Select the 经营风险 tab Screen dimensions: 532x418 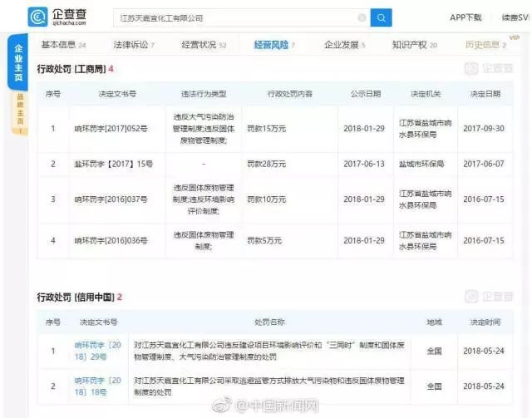274,45
